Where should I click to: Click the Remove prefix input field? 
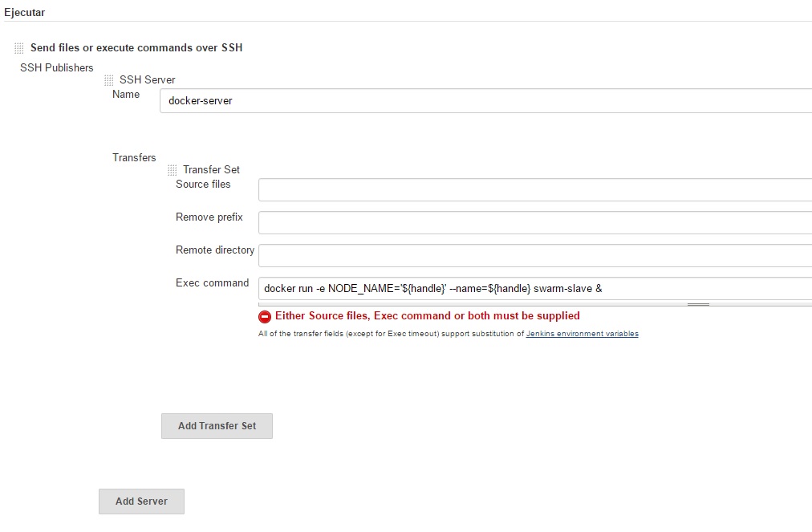click(535, 222)
